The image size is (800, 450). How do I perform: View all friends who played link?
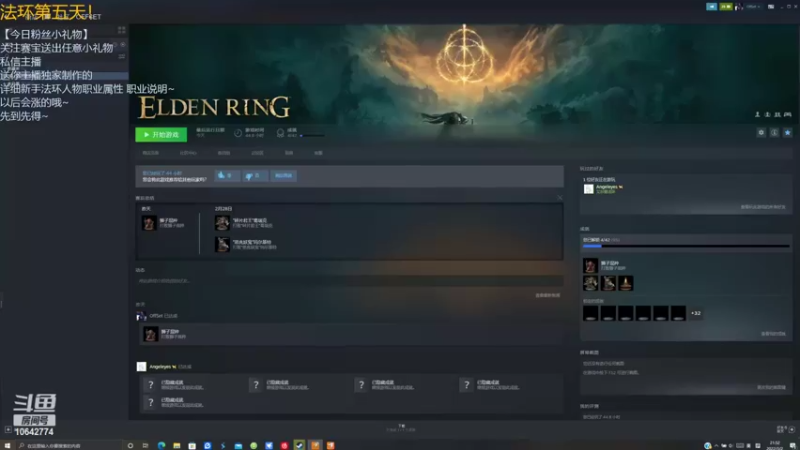tap(763, 207)
